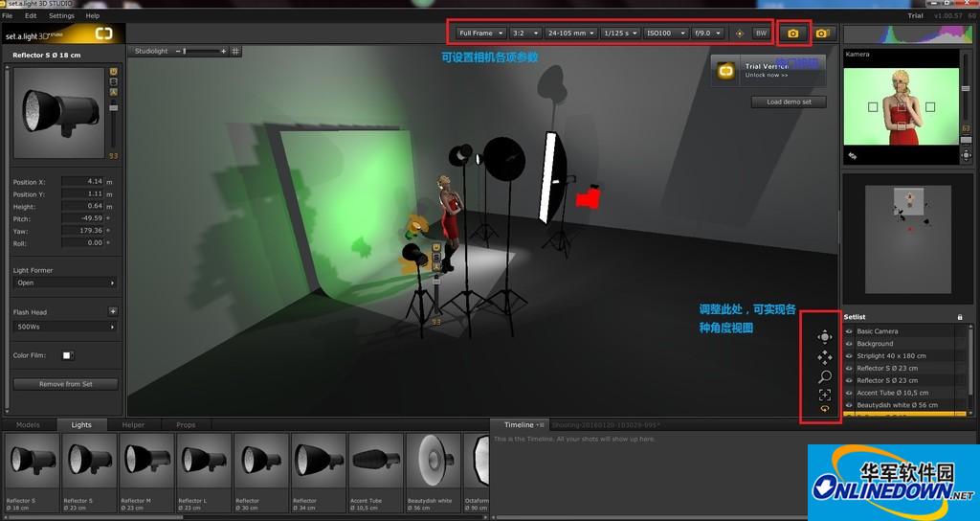980x521 pixels.
Task: Click the Pitch value field
Action: 82,218
